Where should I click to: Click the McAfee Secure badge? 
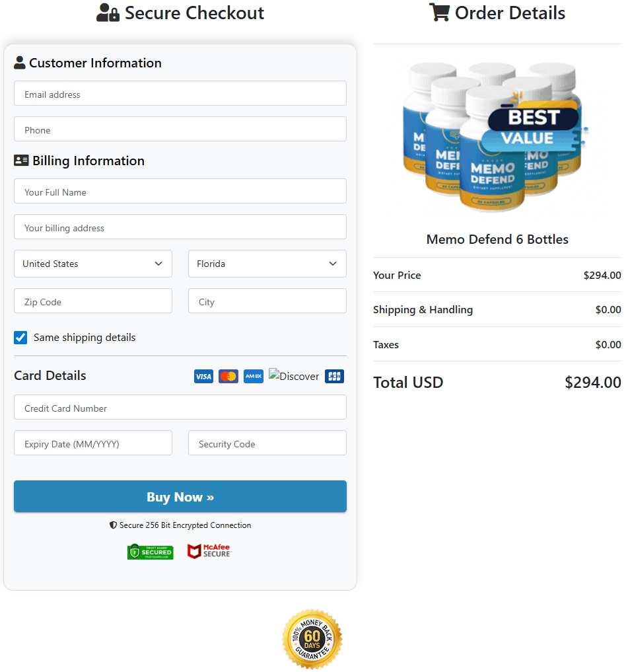click(209, 551)
